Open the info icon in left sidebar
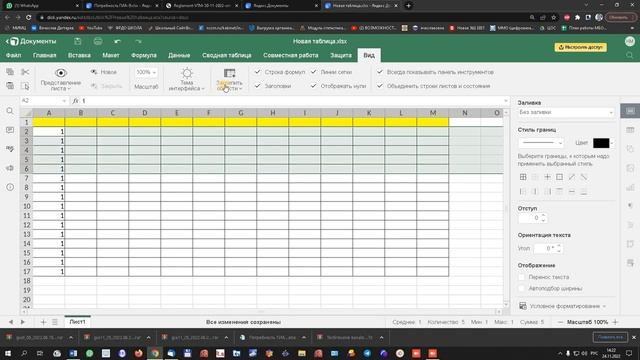This screenshot has width=640, height=360. tap(10, 187)
